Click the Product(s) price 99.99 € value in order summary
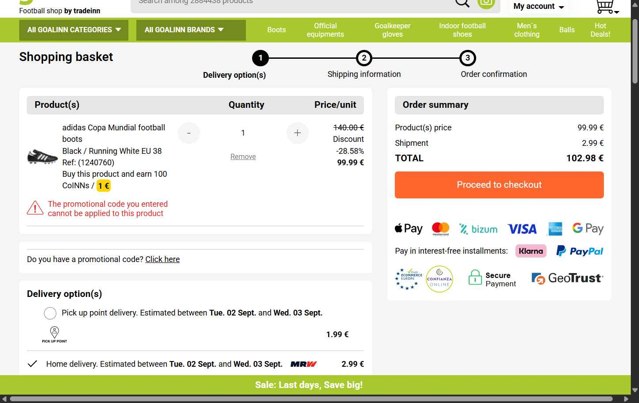Image resolution: width=639 pixels, height=403 pixels. [x=590, y=128]
